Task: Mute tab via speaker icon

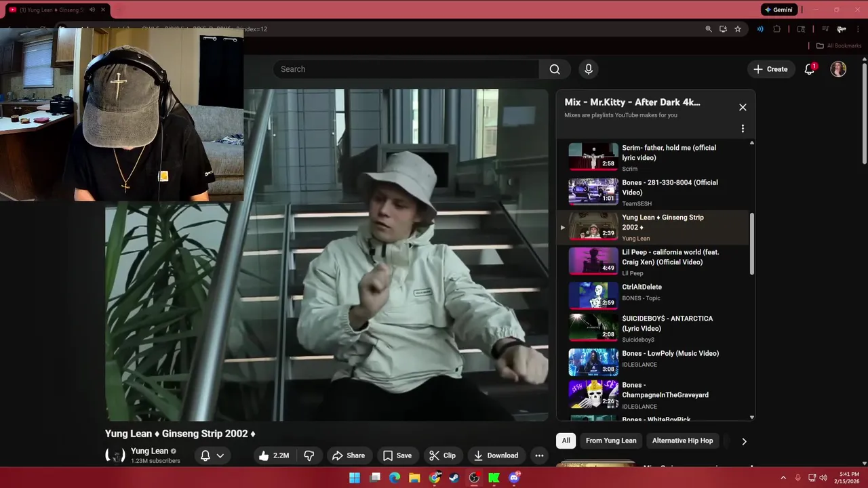Action: click(92, 10)
